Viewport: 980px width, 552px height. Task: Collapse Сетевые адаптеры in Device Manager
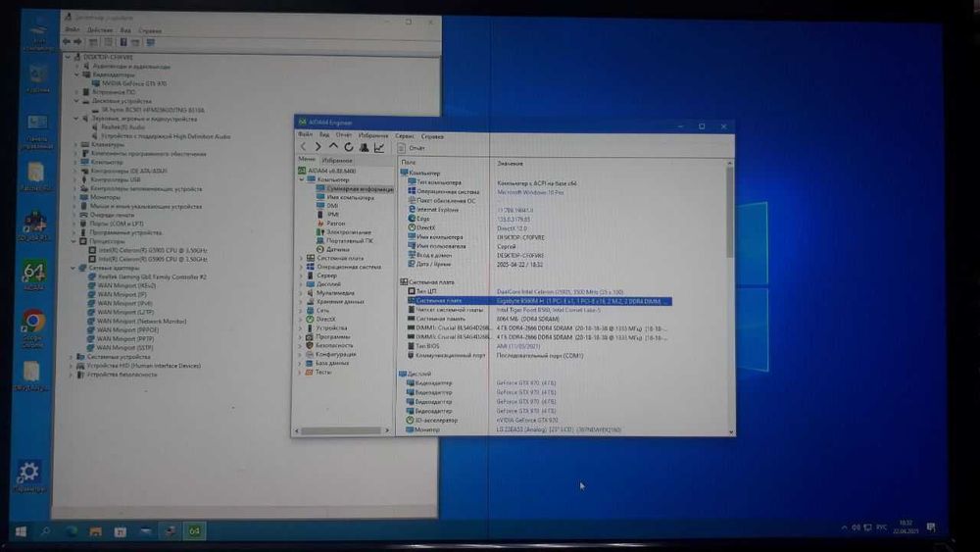click(73, 268)
